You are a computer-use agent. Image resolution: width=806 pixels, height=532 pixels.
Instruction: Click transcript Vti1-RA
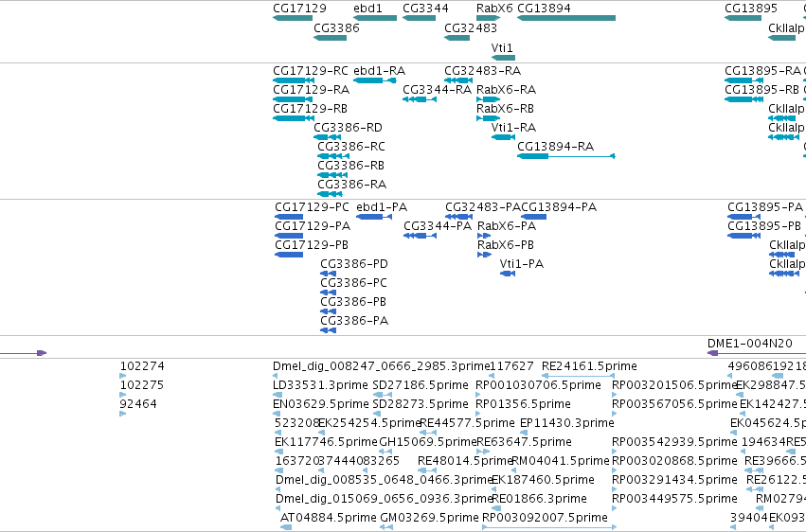pos(503,137)
